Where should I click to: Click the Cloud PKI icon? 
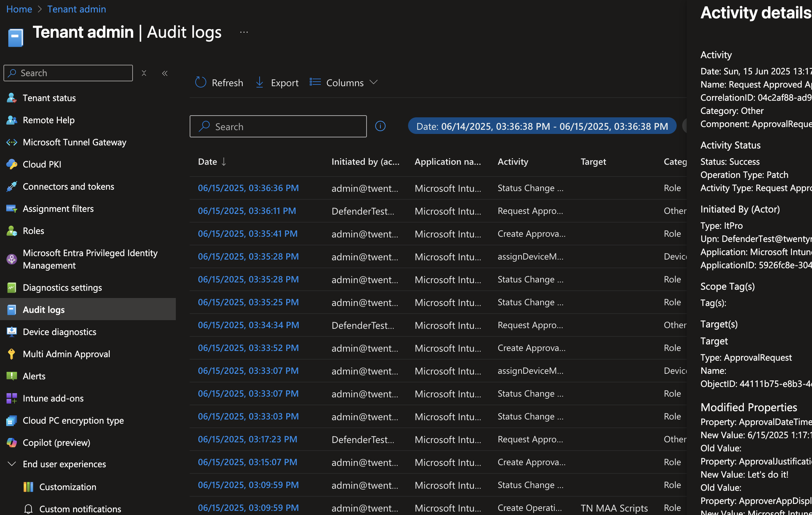[12, 164]
